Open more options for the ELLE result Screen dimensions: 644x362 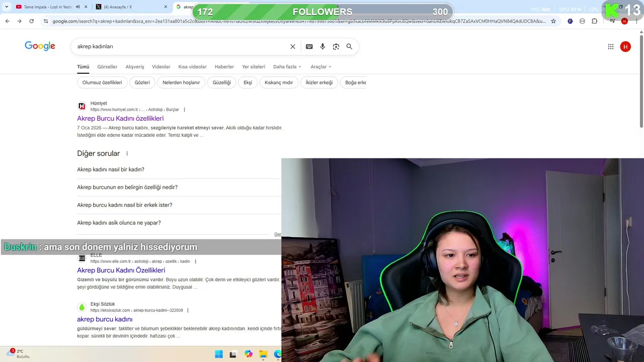tap(195, 261)
